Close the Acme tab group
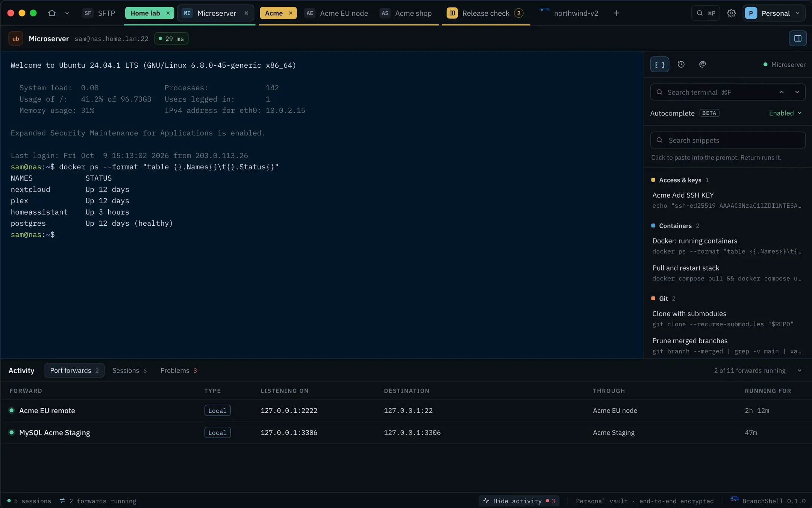The height and width of the screenshot is (508, 812). (x=291, y=13)
